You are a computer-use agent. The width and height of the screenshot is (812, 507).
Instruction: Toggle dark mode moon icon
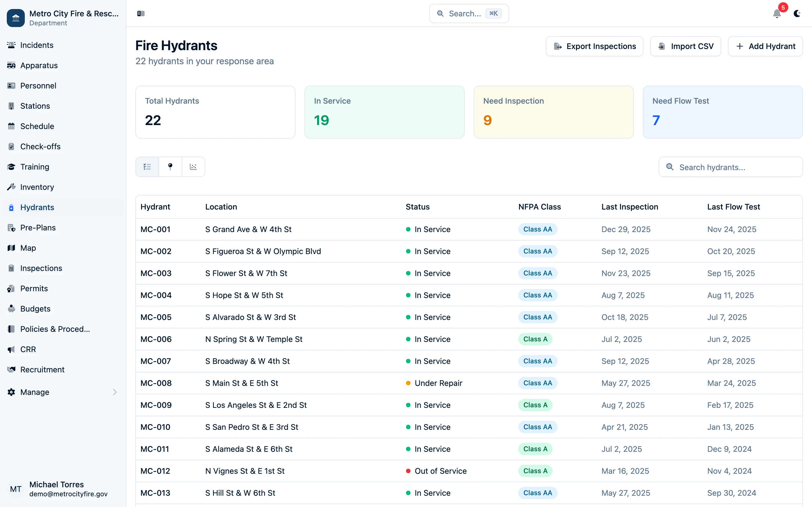click(x=797, y=14)
